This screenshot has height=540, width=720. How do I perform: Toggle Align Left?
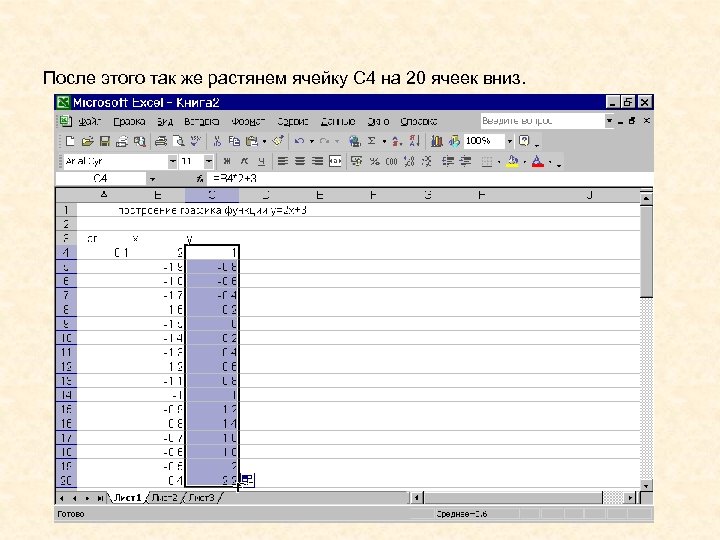pos(282,161)
